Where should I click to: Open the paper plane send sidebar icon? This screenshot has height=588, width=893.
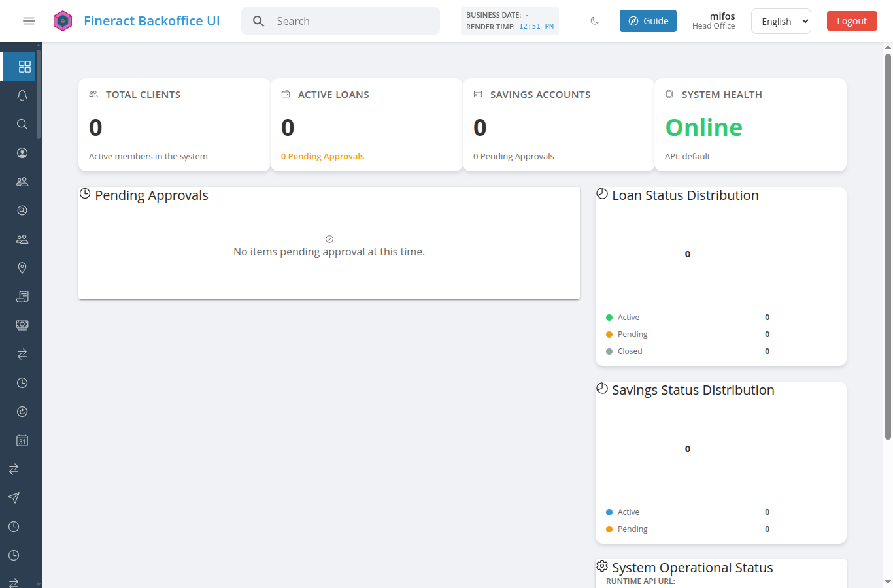[x=14, y=498]
